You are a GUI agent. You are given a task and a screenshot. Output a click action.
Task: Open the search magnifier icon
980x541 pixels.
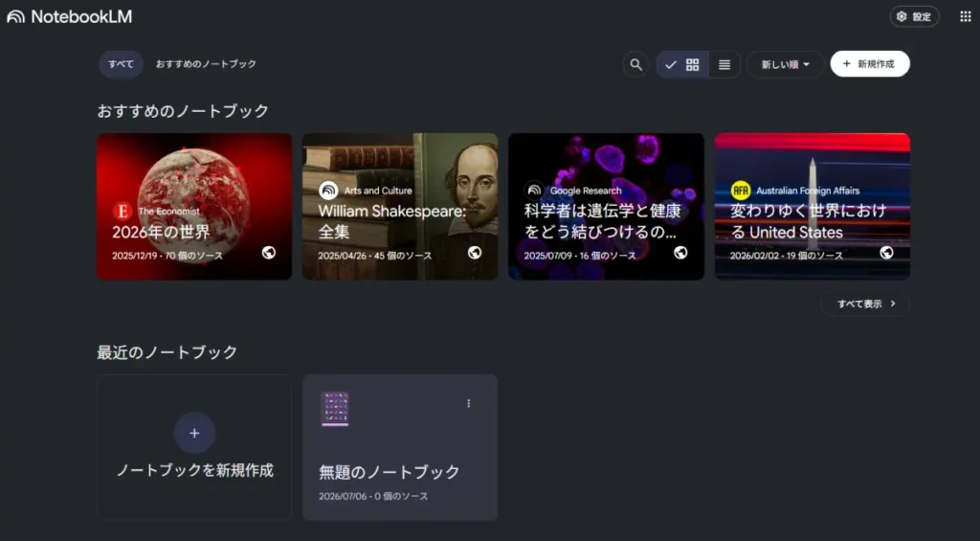[x=635, y=64]
